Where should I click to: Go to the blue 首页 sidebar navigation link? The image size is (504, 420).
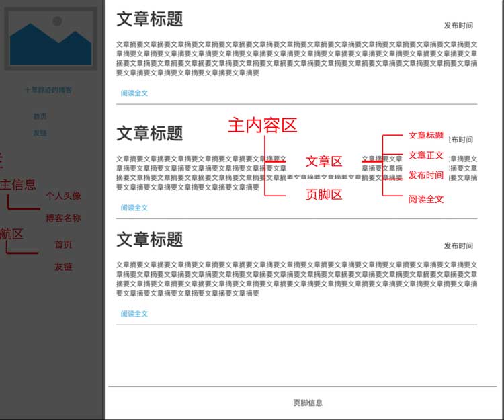coord(40,116)
